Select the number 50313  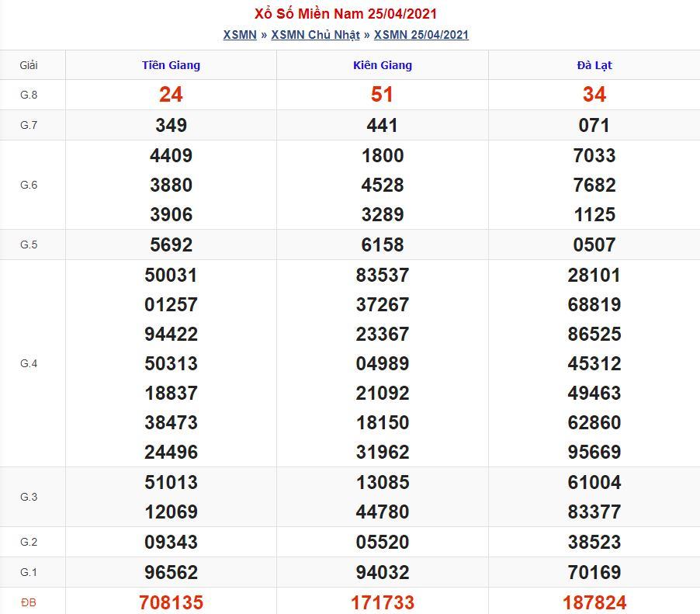(x=171, y=363)
